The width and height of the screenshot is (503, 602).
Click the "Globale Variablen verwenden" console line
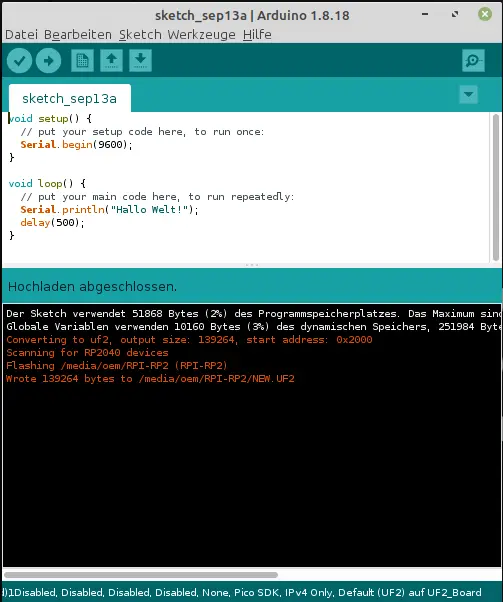click(253, 327)
